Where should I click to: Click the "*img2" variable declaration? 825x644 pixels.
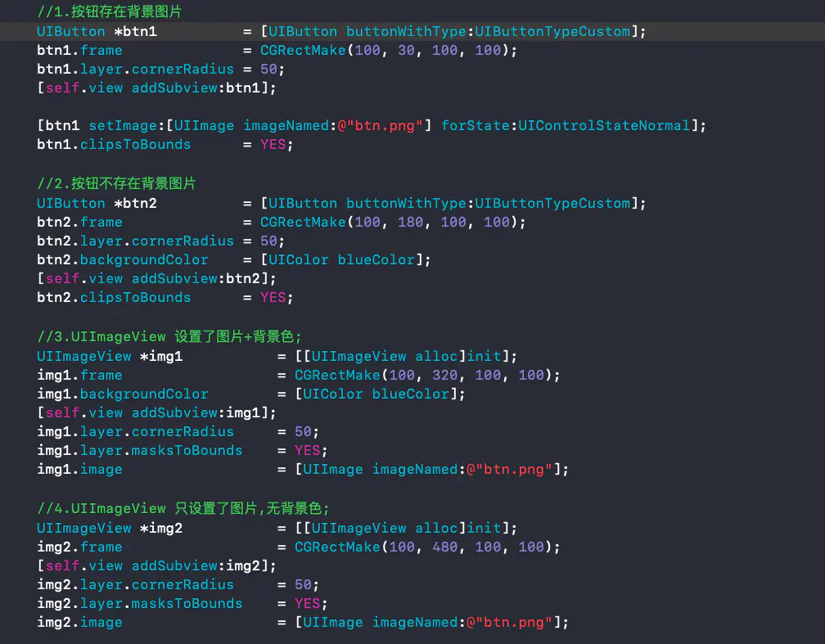coord(161,529)
